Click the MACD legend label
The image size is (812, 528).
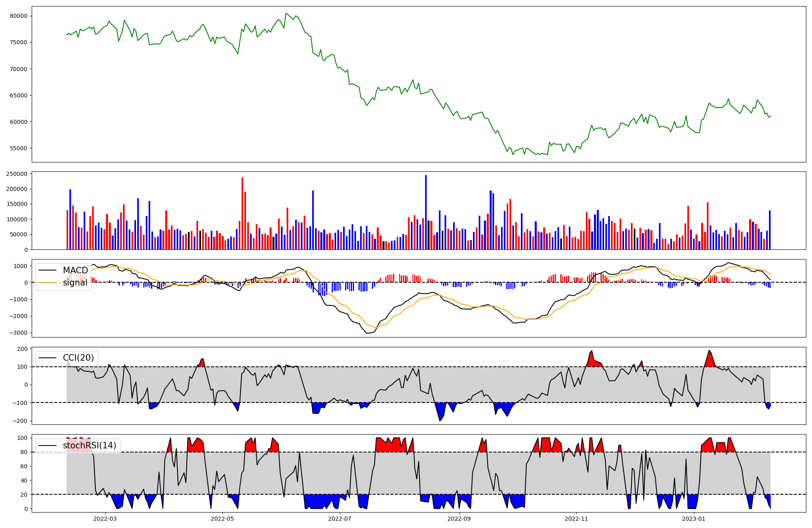tap(75, 270)
